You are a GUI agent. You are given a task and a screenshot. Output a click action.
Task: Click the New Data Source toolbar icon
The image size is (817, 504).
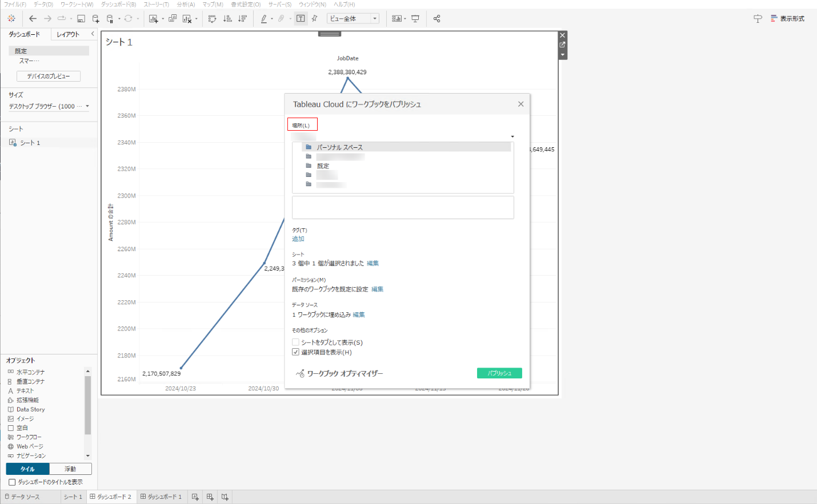(96, 19)
